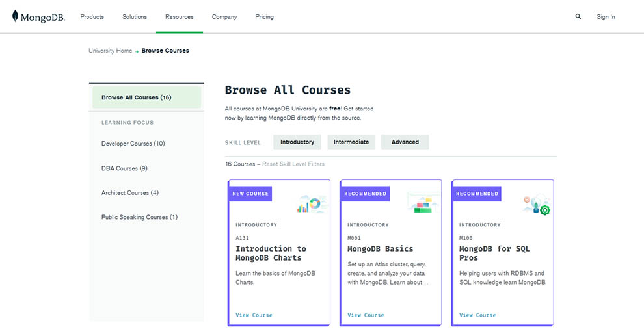
Task: Go back to University Home breadcrumb
Action: (111, 51)
